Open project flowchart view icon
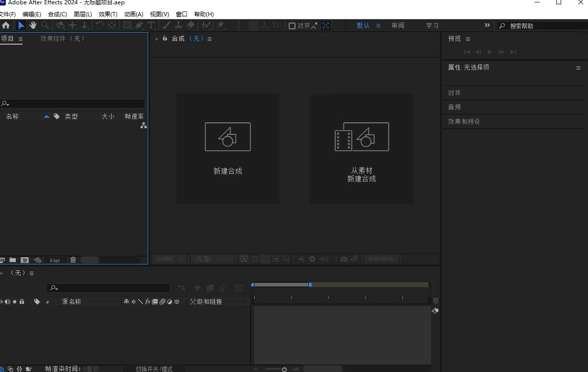This screenshot has height=372, width=588. pyautogui.click(x=143, y=125)
